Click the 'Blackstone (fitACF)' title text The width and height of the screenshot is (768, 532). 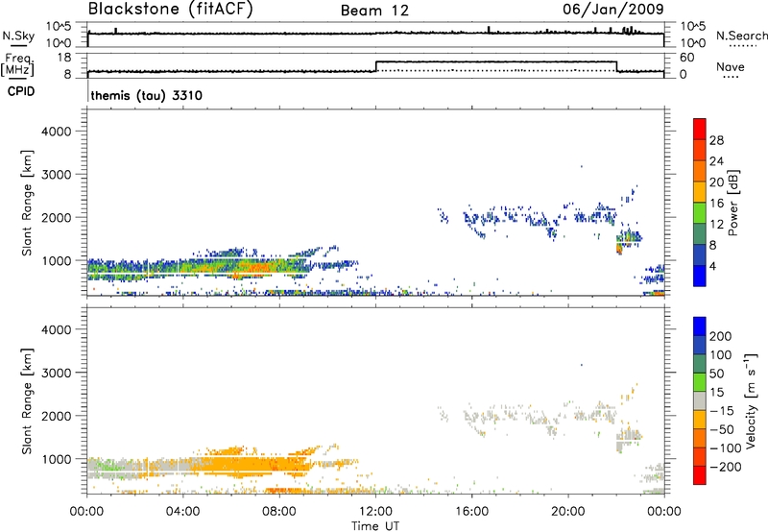point(170,9)
